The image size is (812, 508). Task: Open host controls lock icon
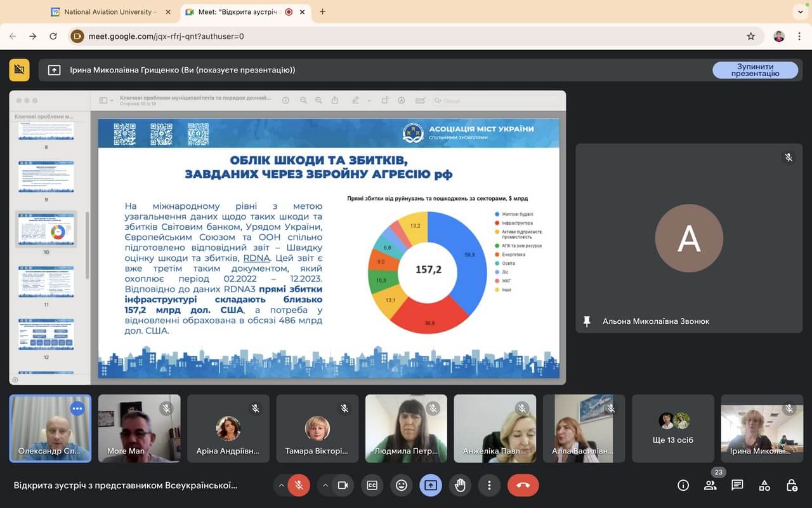[792, 485]
